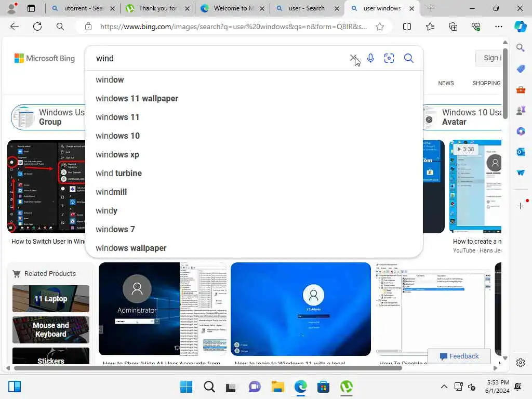Open Mouse and Keyboard related product
The image size is (532, 399).
click(x=51, y=330)
